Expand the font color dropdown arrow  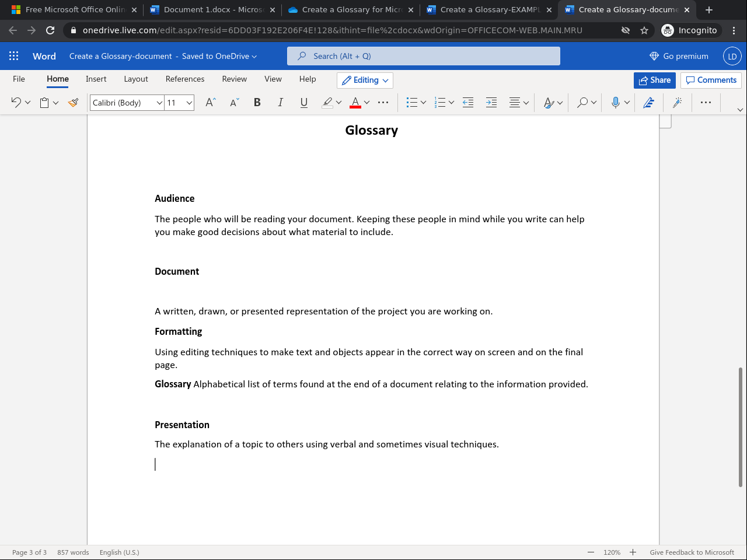pyautogui.click(x=366, y=103)
